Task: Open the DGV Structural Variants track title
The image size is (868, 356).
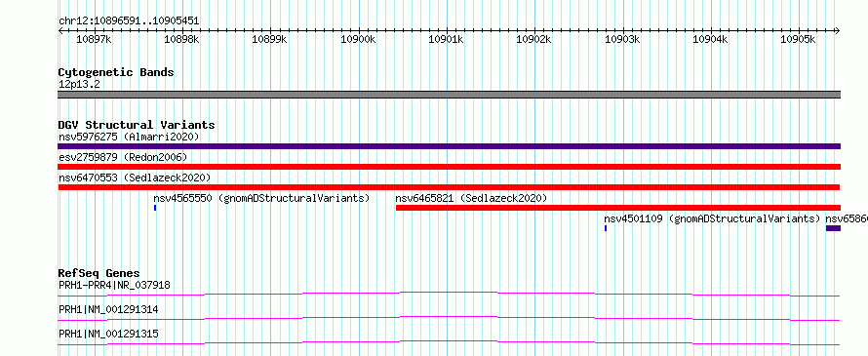Action: tap(137, 125)
